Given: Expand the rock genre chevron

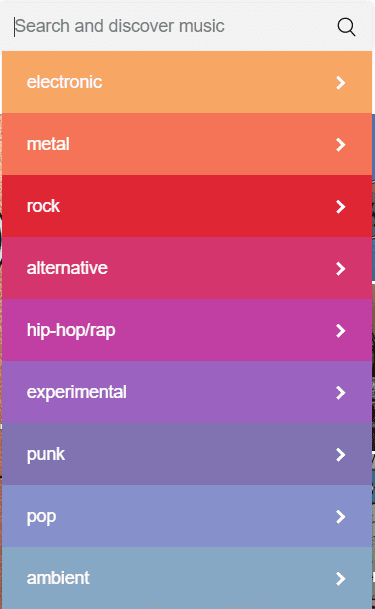Looking at the screenshot, I should point(340,207).
